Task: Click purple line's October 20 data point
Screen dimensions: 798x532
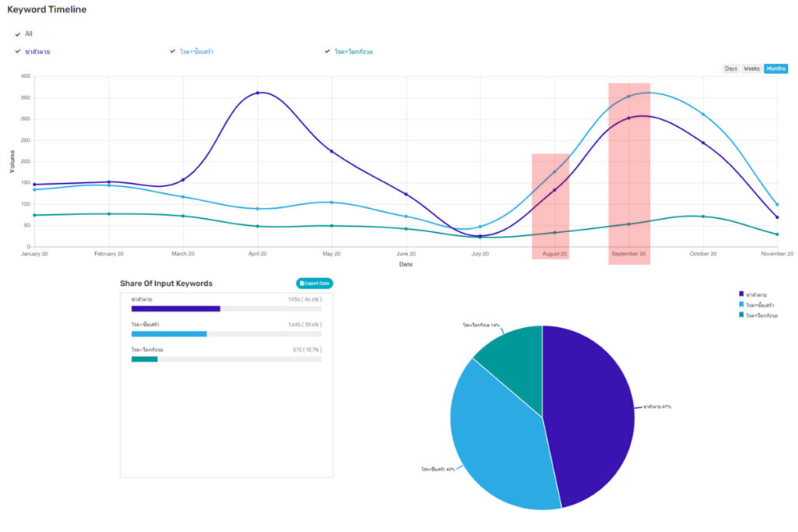Action: coord(704,143)
